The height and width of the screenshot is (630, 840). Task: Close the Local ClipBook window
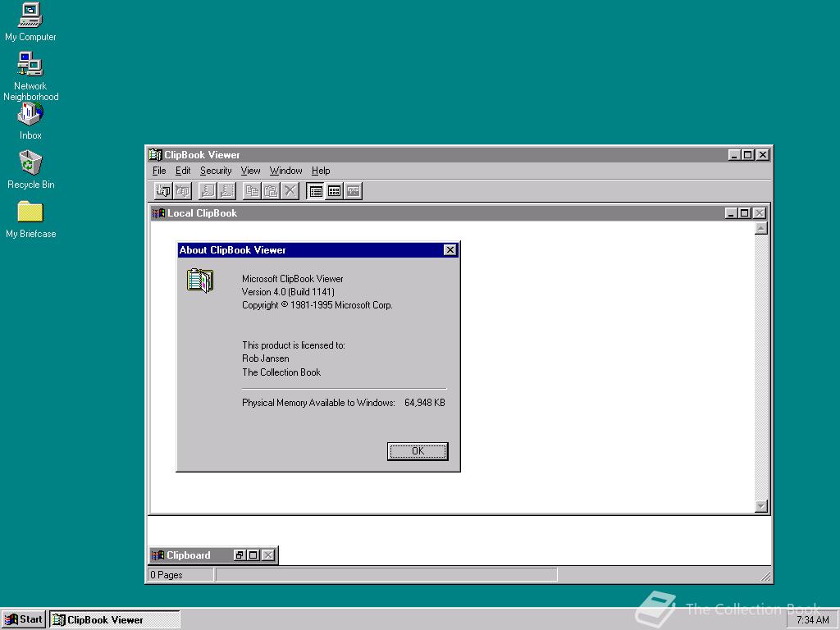759,212
